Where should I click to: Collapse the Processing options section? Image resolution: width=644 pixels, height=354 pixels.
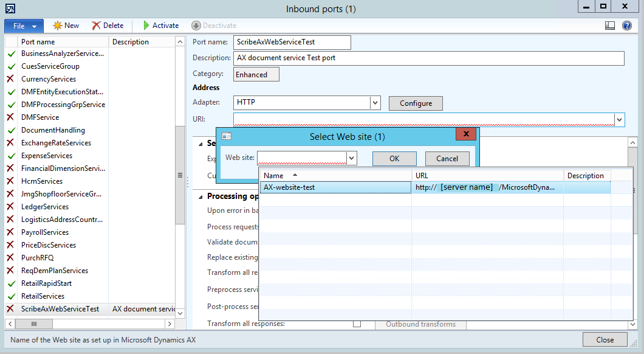coord(201,197)
